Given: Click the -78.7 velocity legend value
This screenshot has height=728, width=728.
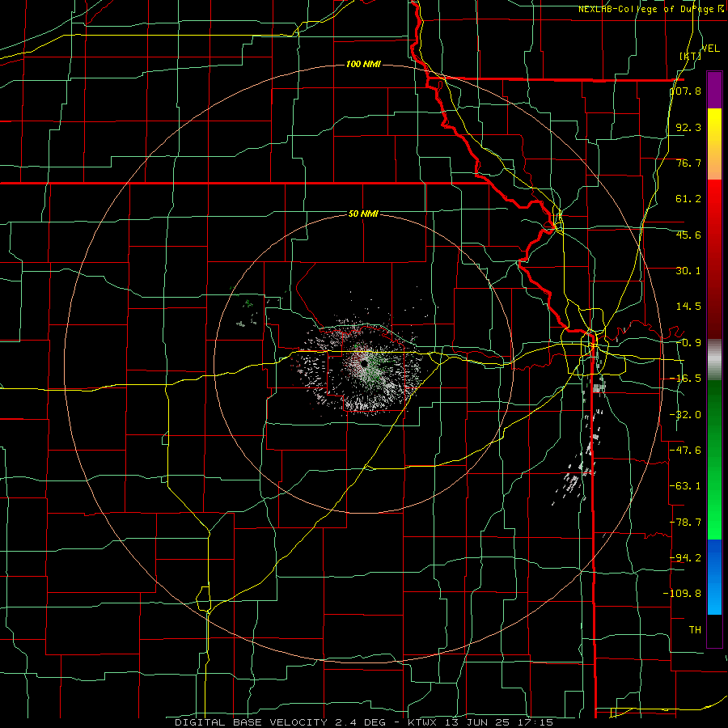Looking at the screenshot, I should [x=686, y=523].
